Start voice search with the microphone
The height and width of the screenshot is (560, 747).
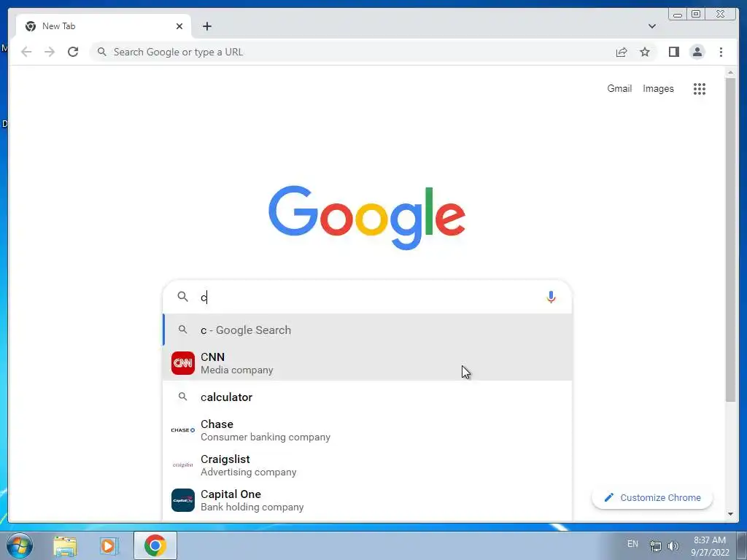pyautogui.click(x=551, y=297)
